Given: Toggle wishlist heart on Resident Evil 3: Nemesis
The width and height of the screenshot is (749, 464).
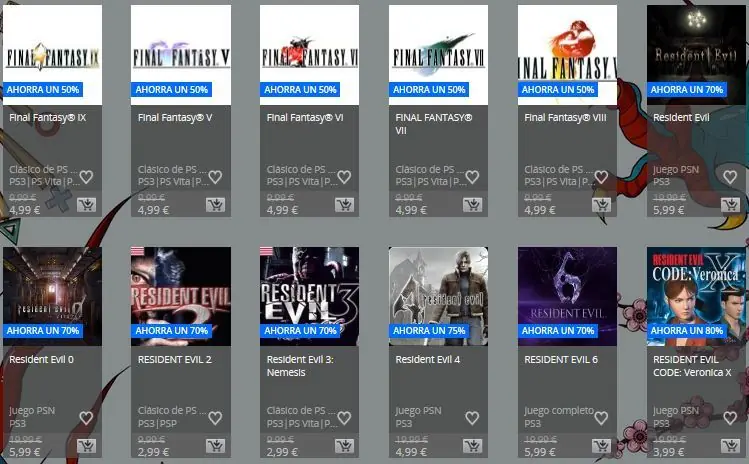Looking at the screenshot, I should (x=344, y=418).
